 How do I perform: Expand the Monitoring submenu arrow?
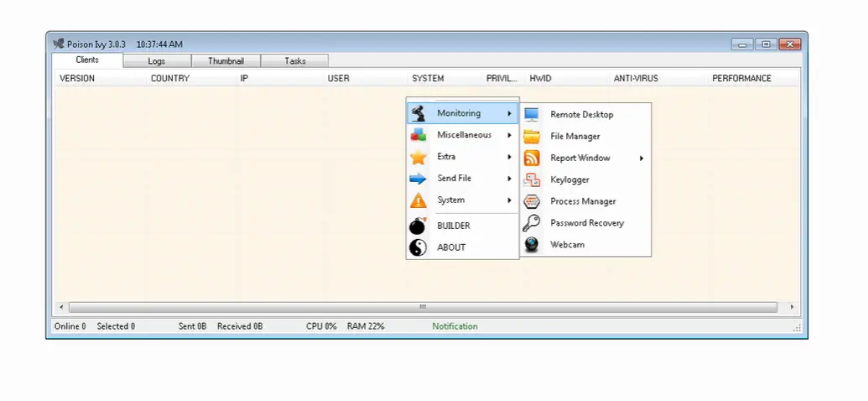click(x=509, y=113)
